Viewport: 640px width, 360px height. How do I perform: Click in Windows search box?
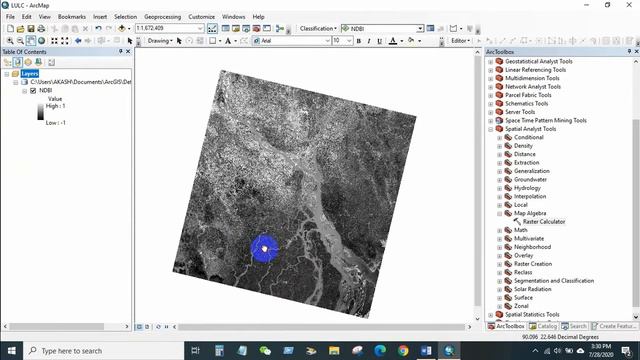point(103,351)
